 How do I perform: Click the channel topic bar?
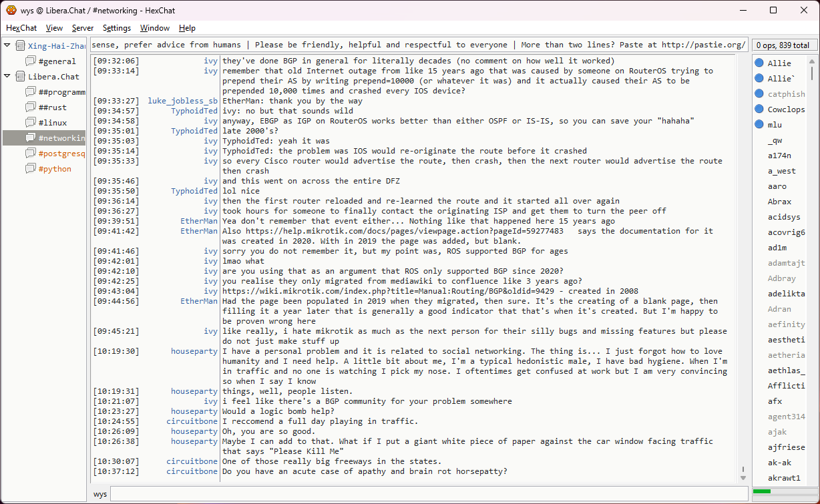(x=418, y=45)
